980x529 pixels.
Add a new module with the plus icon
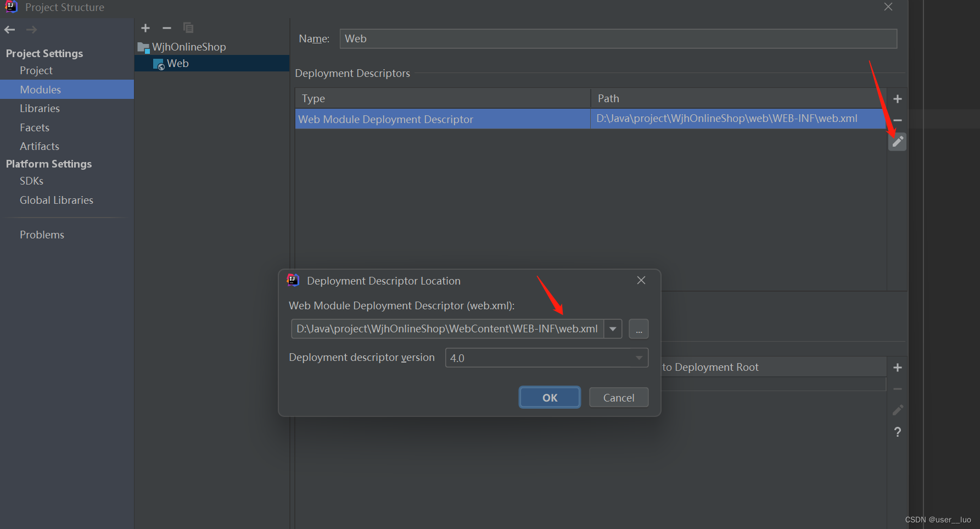point(145,28)
